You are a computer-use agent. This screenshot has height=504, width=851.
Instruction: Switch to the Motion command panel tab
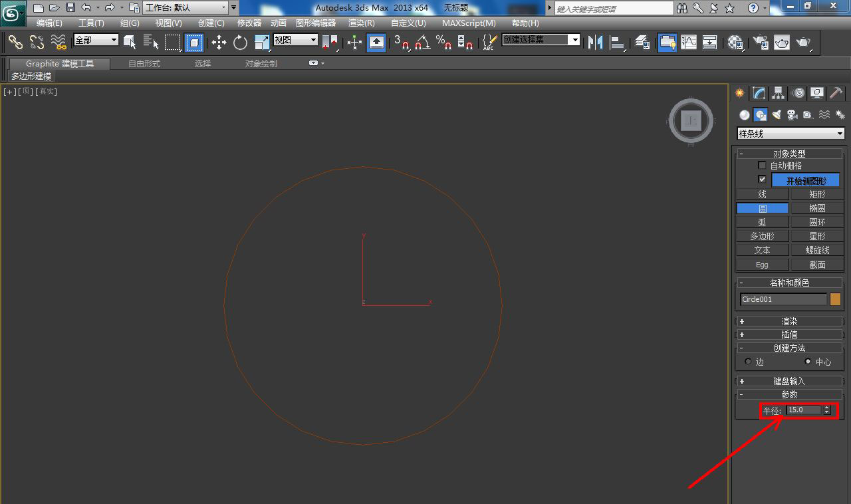tap(798, 93)
